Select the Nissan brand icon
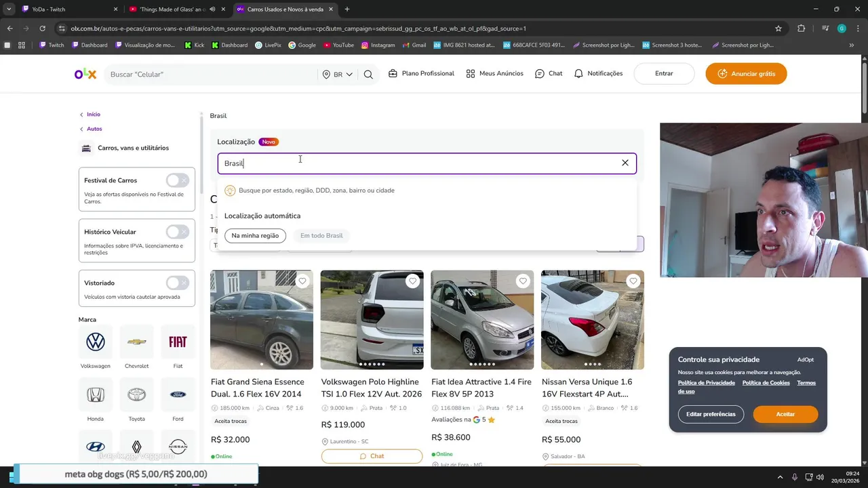The width and height of the screenshot is (868, 488). point(178,447)
